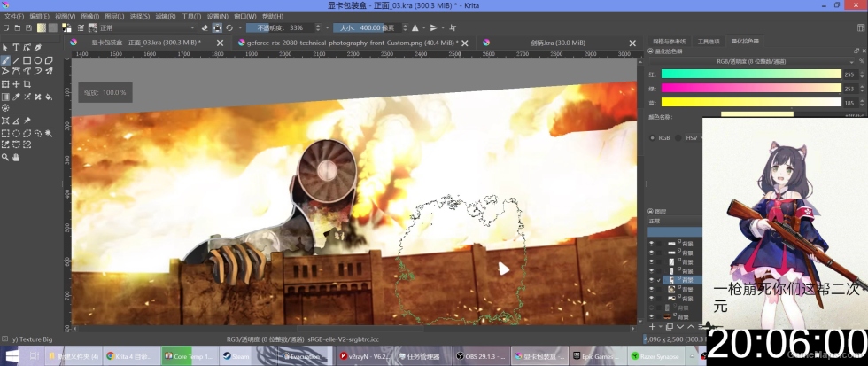868x366 pixels.
Task: Toggle Preserve Alpha lock in toolbar
Action: click(217, 27)
